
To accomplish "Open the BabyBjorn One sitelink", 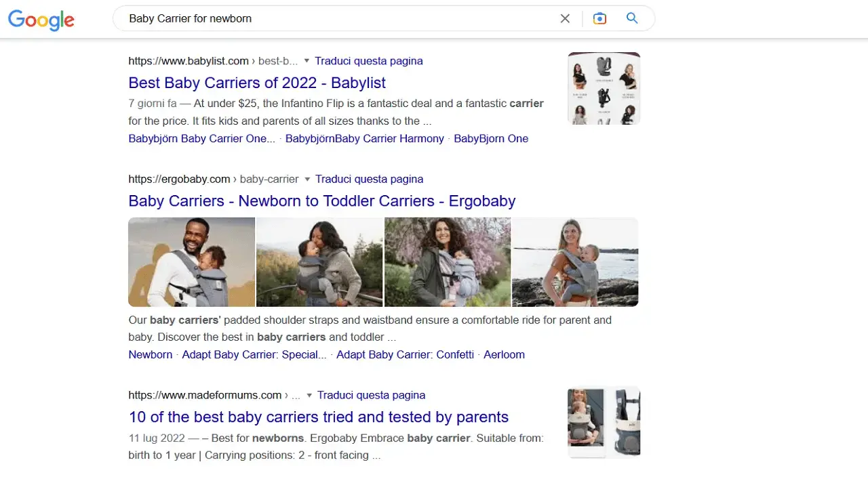I will coord(491,139).
